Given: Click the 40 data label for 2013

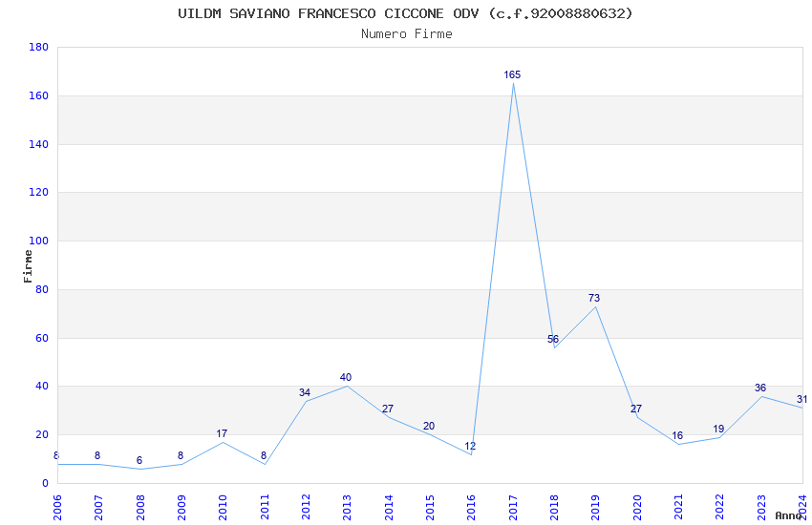Looking at the screenshot, I should [x=346, y=378].
